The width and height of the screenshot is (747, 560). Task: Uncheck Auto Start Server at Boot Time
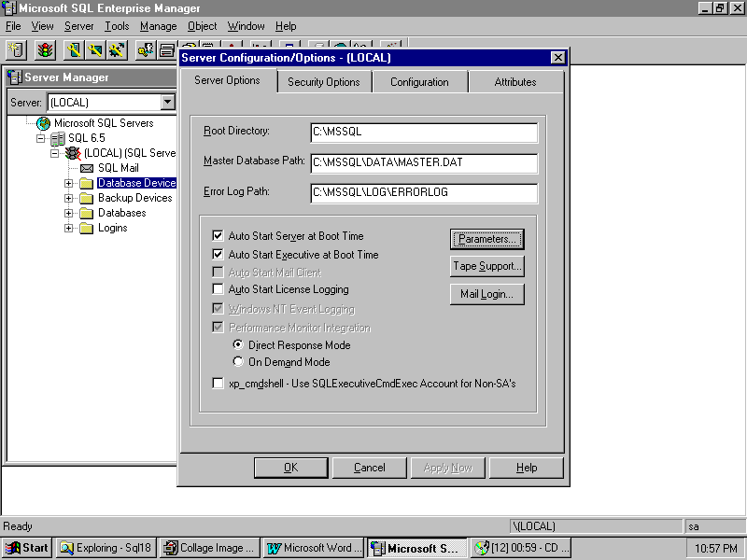218,236
